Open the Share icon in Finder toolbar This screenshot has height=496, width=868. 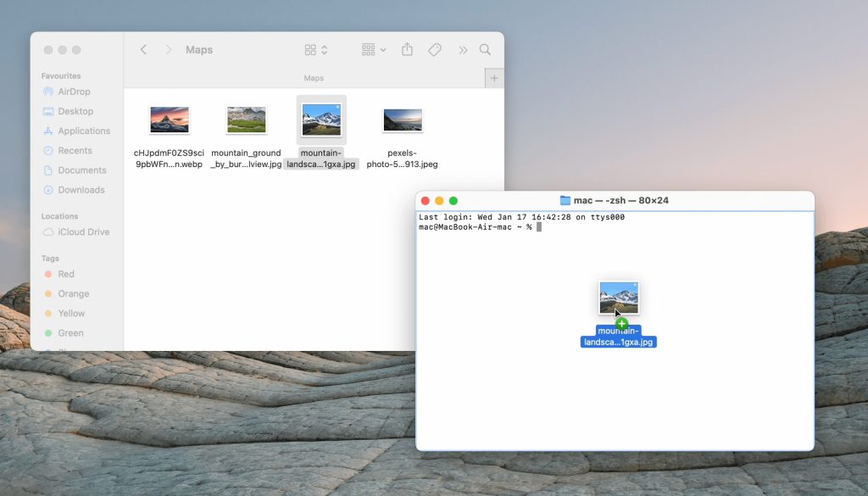[407, 49]
